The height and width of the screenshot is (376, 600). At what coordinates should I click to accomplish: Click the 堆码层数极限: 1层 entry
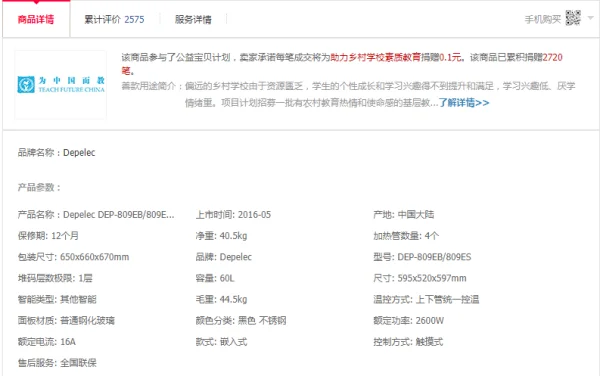pyautogui.click(x=55, y=278)
